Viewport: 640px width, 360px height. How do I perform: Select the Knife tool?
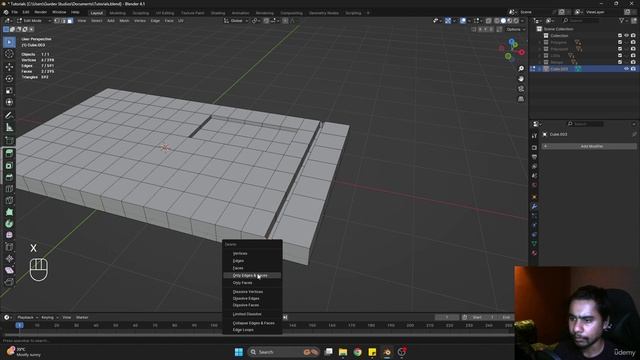(x=9, y=200)
